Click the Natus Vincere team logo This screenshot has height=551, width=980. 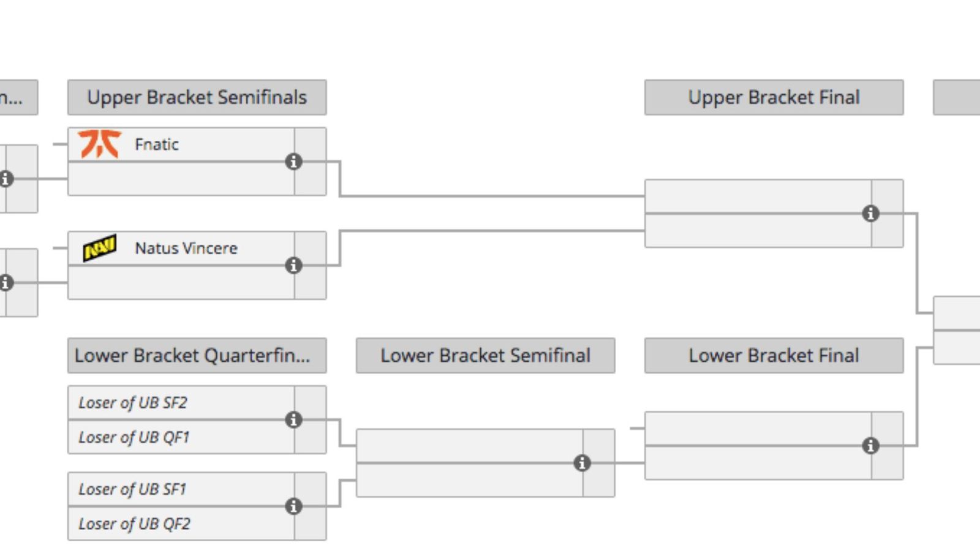[100, 248]
